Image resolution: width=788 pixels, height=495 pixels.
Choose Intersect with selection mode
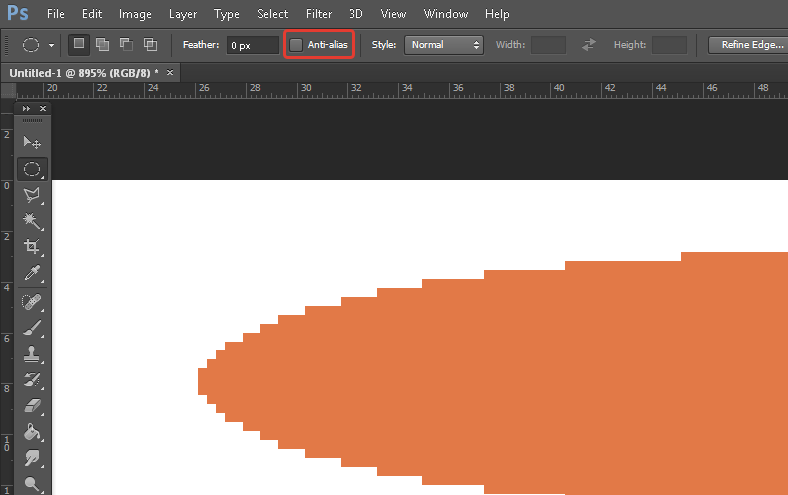coord(150,45)
